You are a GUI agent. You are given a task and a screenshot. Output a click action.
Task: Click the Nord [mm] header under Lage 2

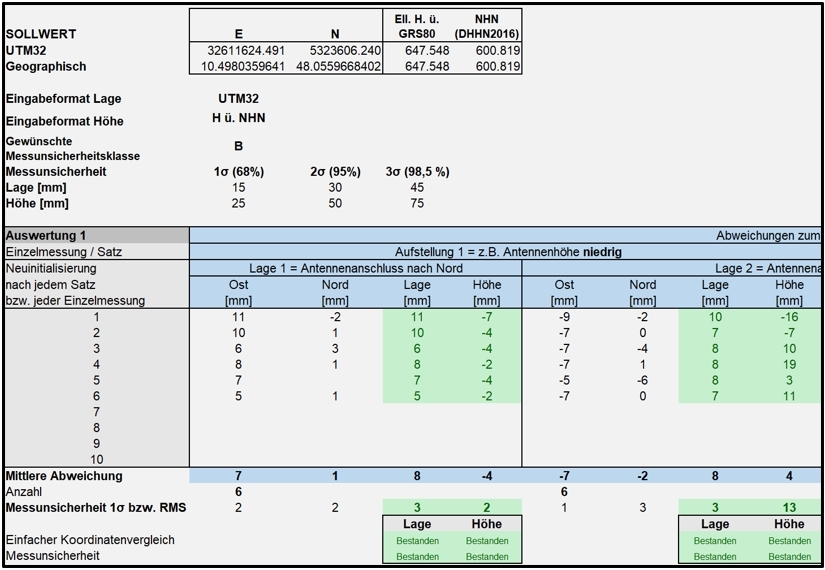pyautogui.click(x=643, y=293)
